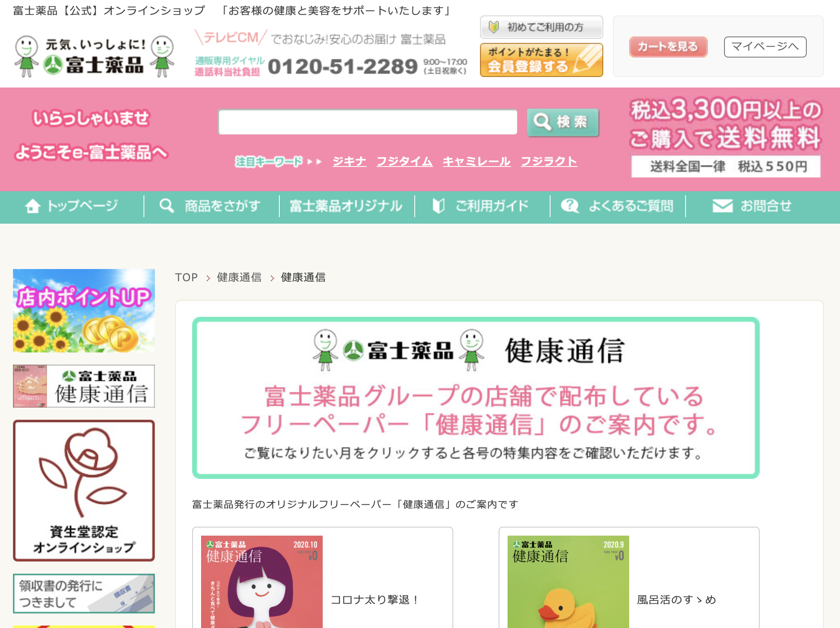This screenshot has height=628, width=840.
Task: Click 会員登録する to register as a member
Action: pyautogui.click(x=541, y=60)
